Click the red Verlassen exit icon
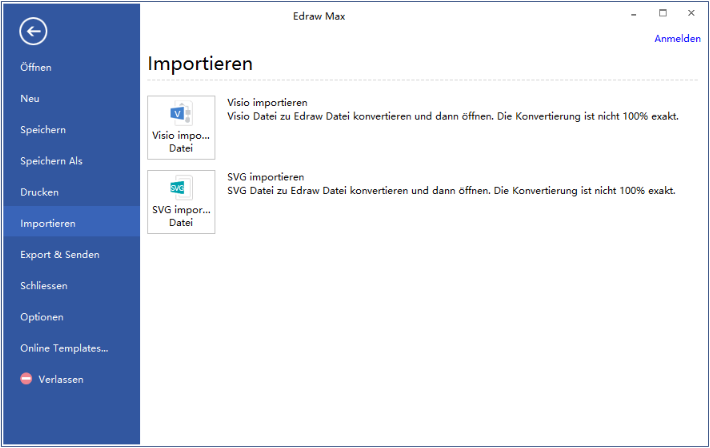Screen dimensions: 710x448 26,379
